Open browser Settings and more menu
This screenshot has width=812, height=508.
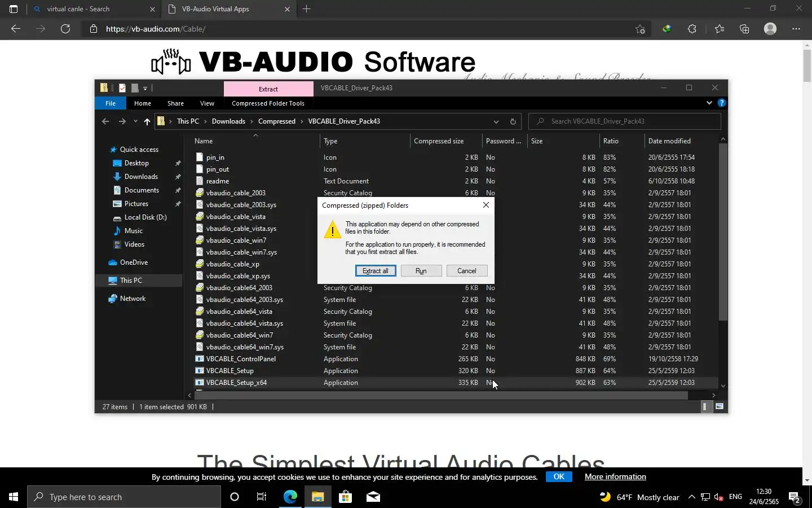(x=796, y=29)
